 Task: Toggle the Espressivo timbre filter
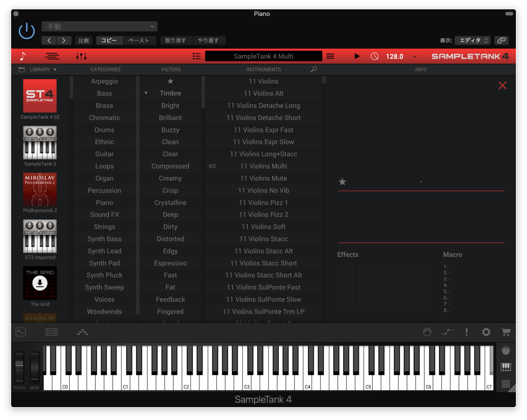(x=170, y=263)
